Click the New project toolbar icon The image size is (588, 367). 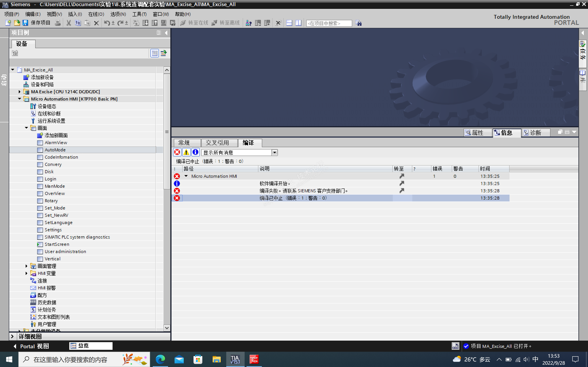[8, 23]
